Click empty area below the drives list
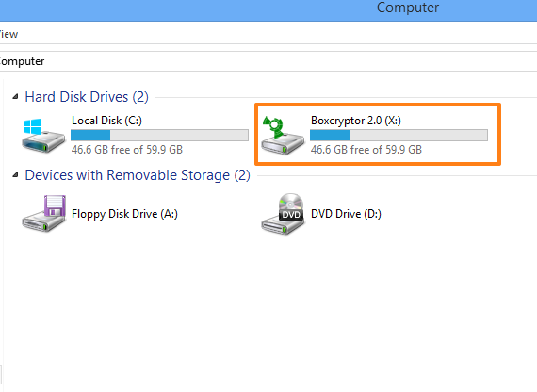 point(268,308)
